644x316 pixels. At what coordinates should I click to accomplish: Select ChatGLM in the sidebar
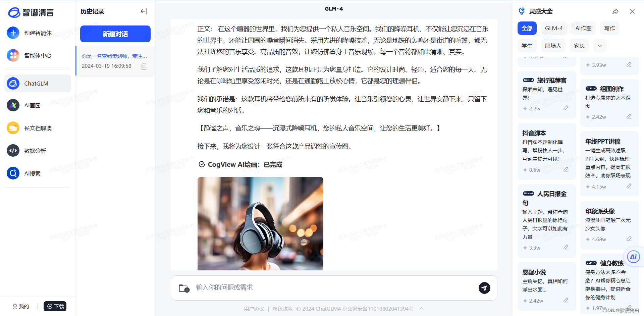(x=38, y=83)
